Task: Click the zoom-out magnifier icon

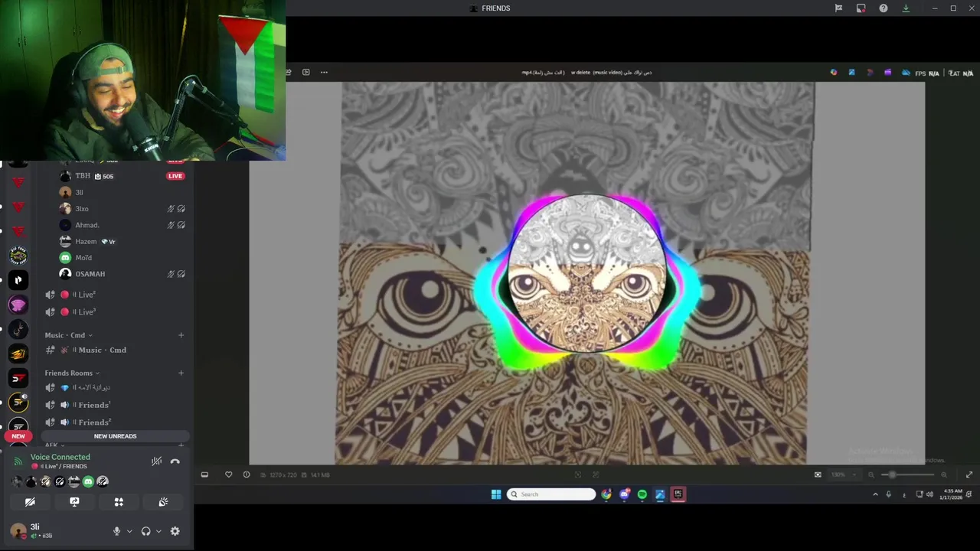Action: tap(871, 475)
